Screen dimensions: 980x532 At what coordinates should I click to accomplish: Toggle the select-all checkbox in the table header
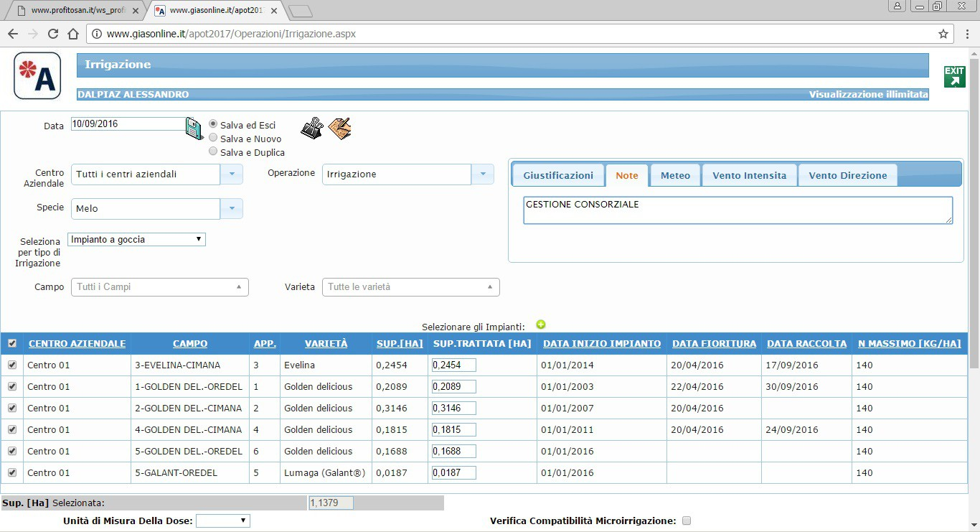(x=11, y=344)
